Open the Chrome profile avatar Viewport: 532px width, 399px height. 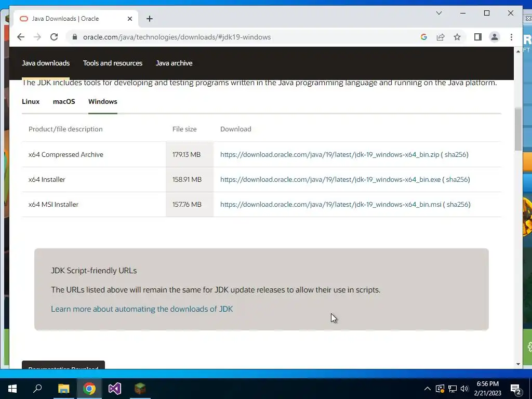(495, 37)
